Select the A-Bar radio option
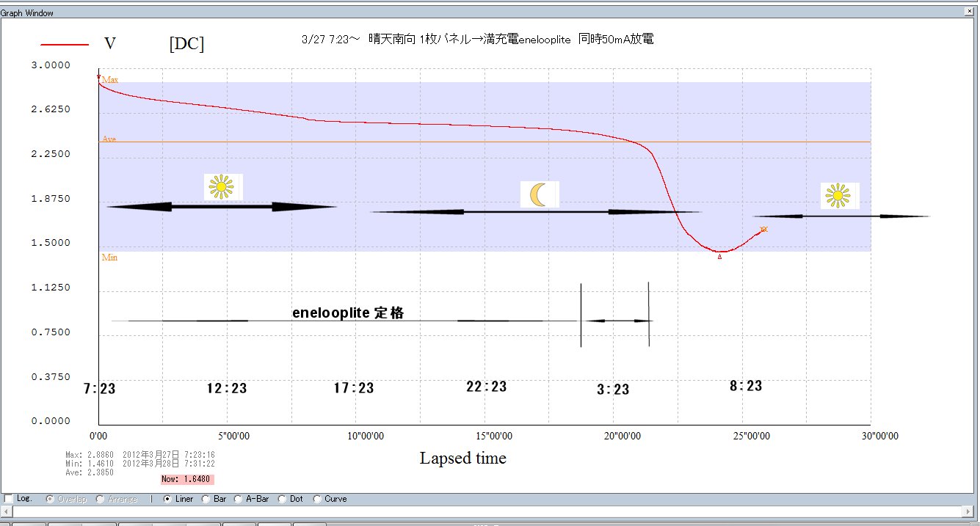The height and width of the screenshot is (526, 980). [239, 499]
